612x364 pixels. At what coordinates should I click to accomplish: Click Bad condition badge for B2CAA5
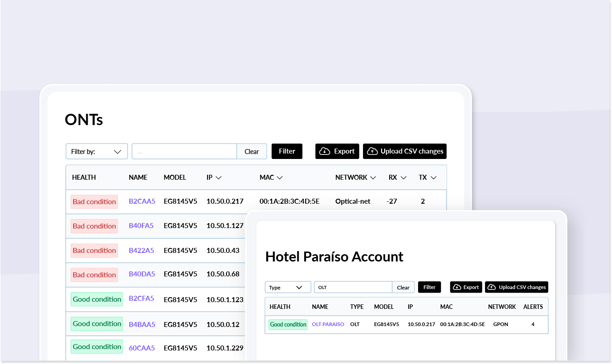pos(94,202)
